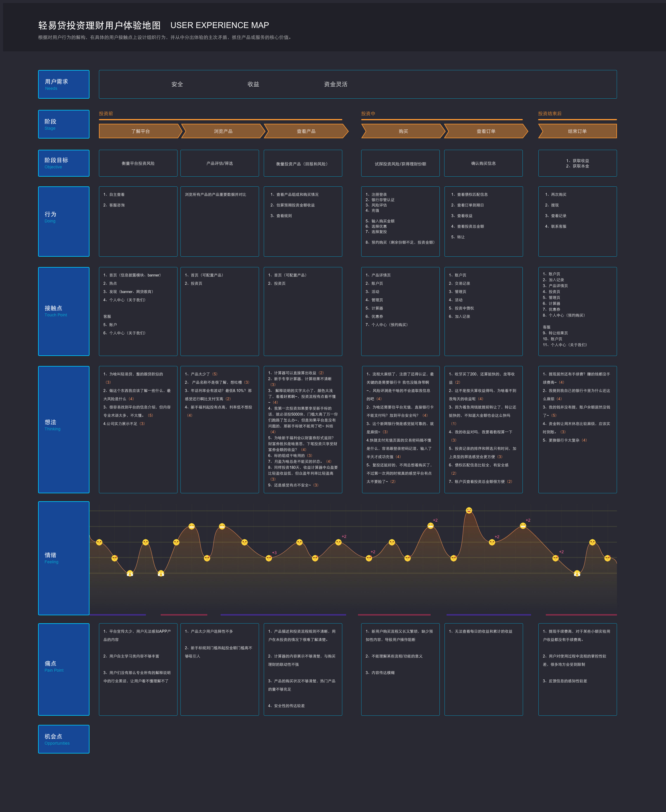Click the 机会点 Opportunities label block
Viewport: 666px width, 812px height.
coord(64,739)
